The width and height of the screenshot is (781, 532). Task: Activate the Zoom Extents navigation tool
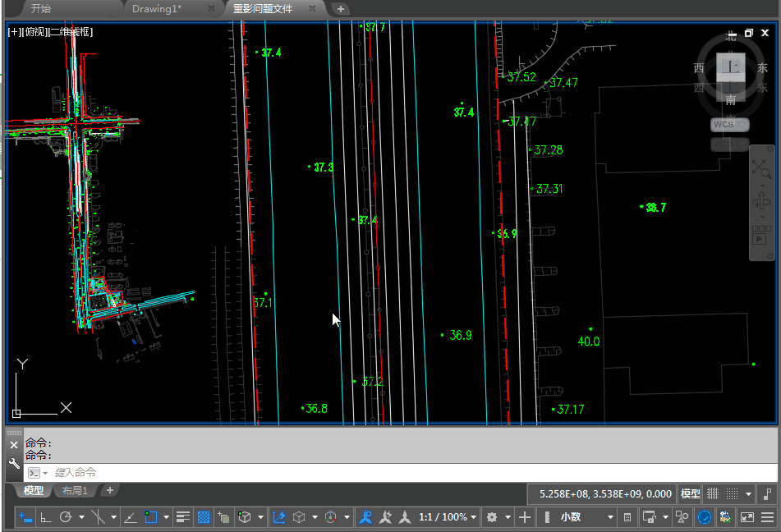762,169
